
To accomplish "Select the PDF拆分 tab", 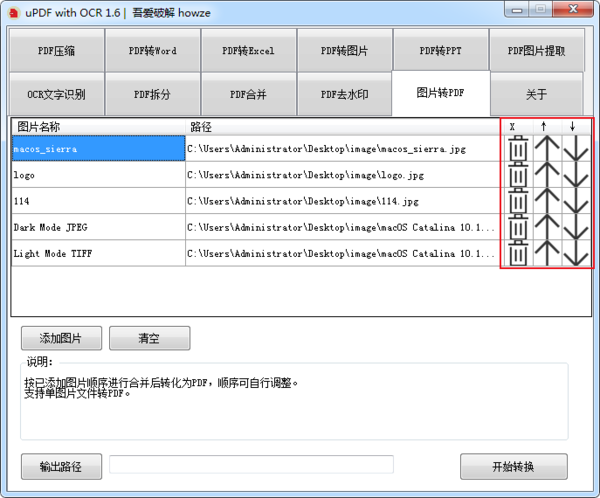I will [x=153, y=94].
